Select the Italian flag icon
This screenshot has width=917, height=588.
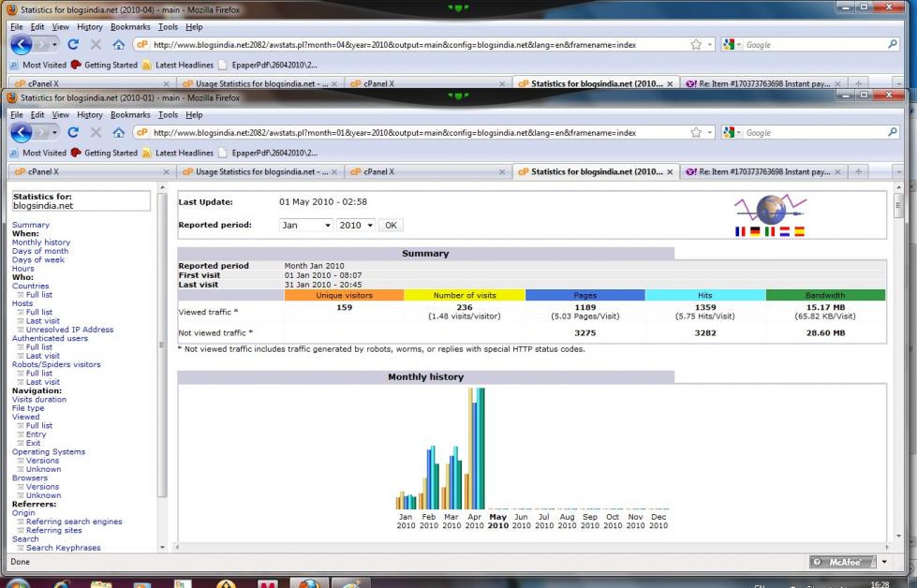click(770, 231)
